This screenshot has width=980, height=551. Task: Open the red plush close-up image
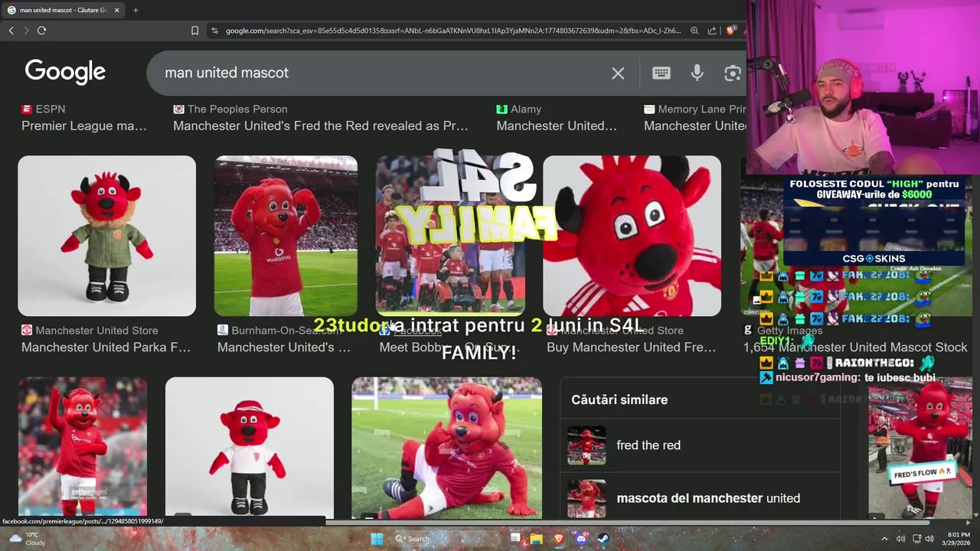[632, 236]
